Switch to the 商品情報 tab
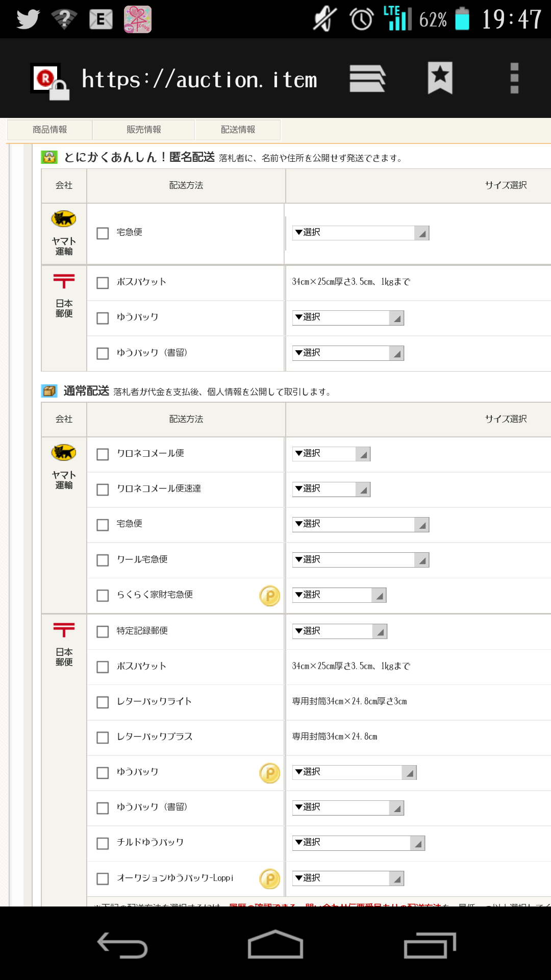This screenshot has width=551, height=980. [49, 130]
